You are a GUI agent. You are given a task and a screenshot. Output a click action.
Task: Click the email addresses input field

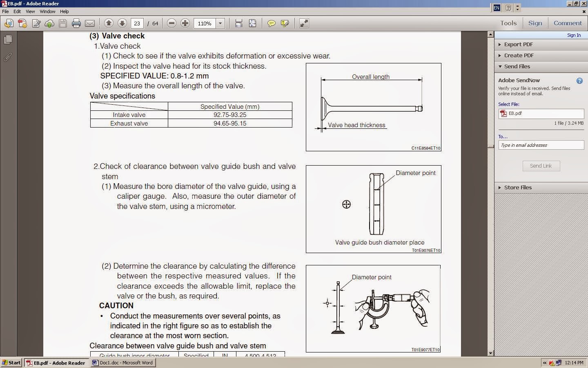pyautogui.click(x=541, y=145)
